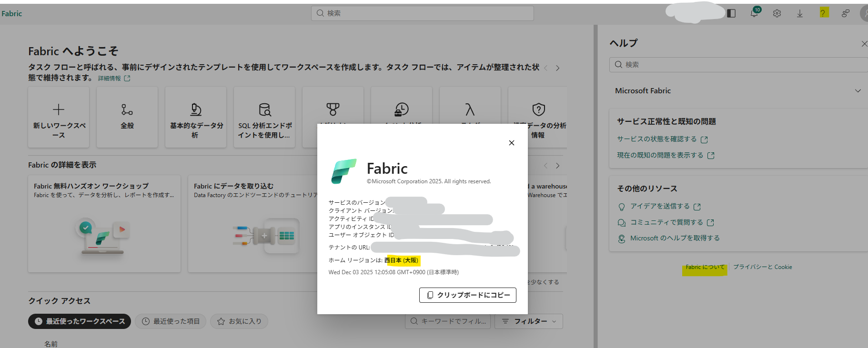
Task: Click the Fabric について link
Action: (x=705, y=267)
